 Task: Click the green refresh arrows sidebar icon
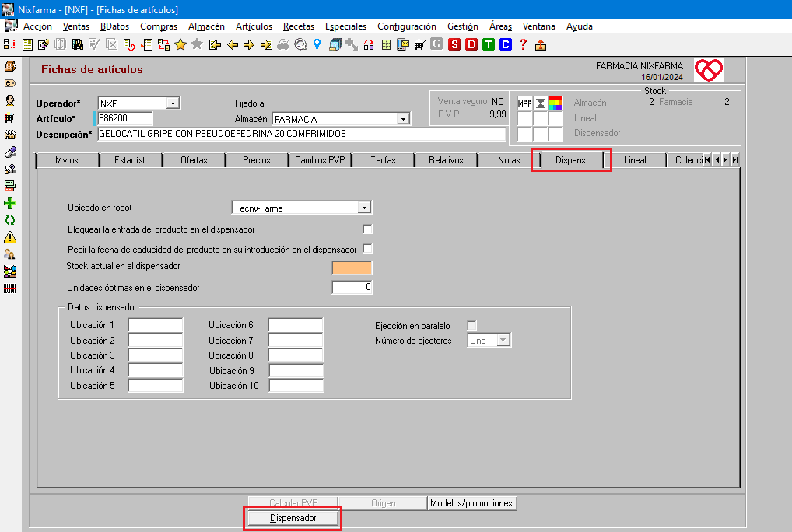point(10,220)
